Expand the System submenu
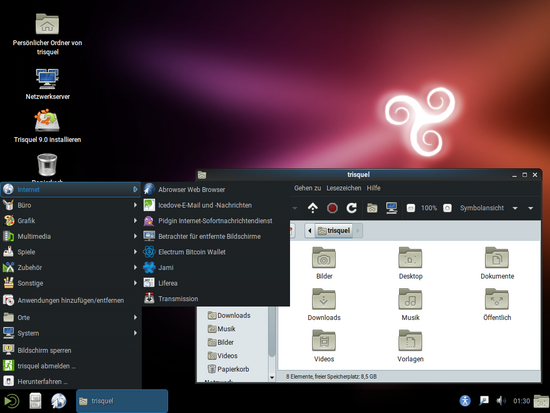 click(x=71, y=333)
